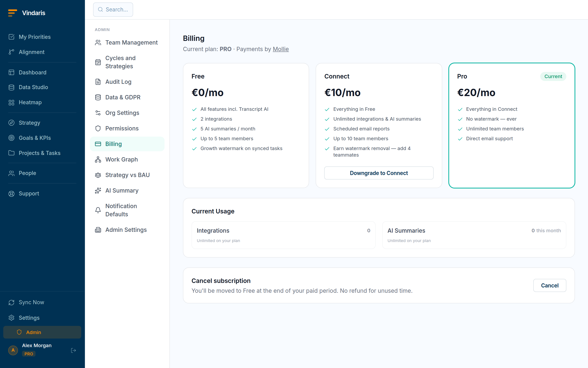Click the Current badge on Pro plan

tap(553, 76)
